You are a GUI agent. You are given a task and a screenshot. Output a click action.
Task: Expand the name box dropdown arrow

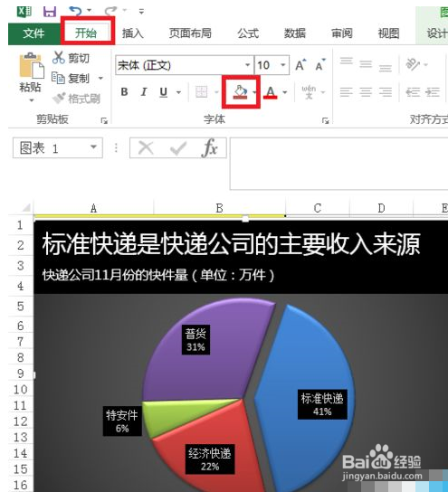coord(93,147)
